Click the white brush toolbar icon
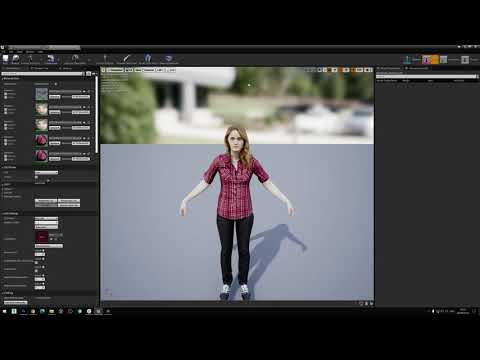The image size is (480, 360). [127, 59]
